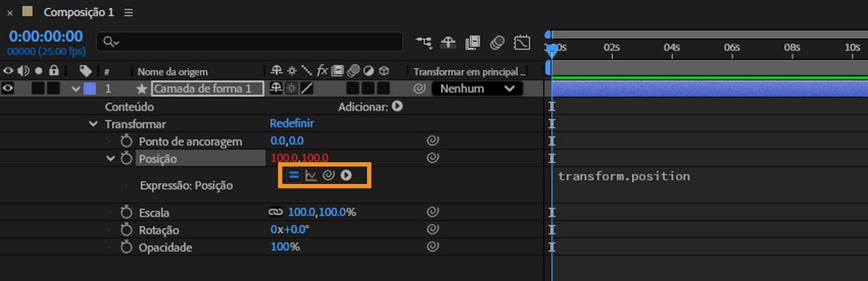Click the expression pick whip icon

[x=328, y=176]
